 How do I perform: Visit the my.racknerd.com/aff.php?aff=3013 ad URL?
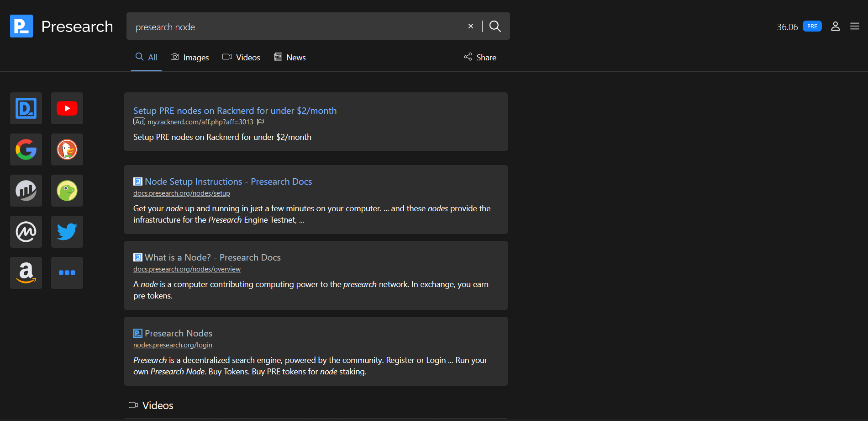point(200,122)
